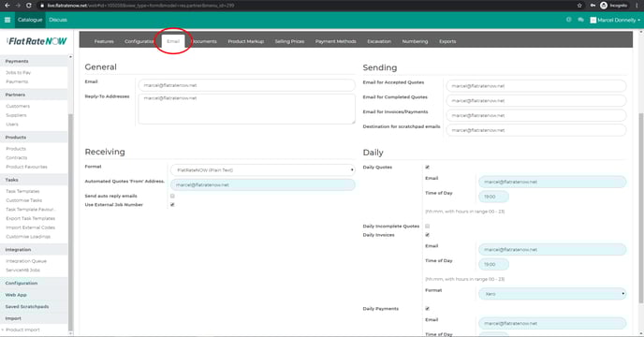Viewport: 644px width, 337px height.
Task: Switch to Documents tab
Action: pos(204,41)
